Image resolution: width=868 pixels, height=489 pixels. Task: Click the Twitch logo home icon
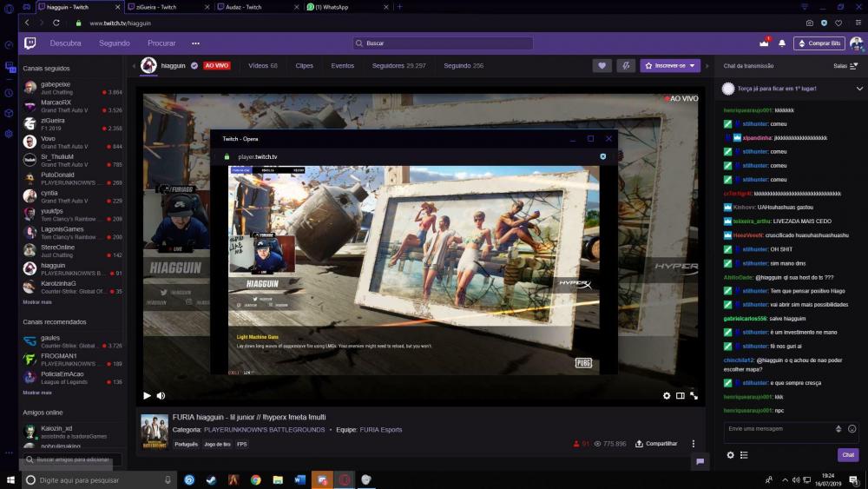[x=30, y=43]
